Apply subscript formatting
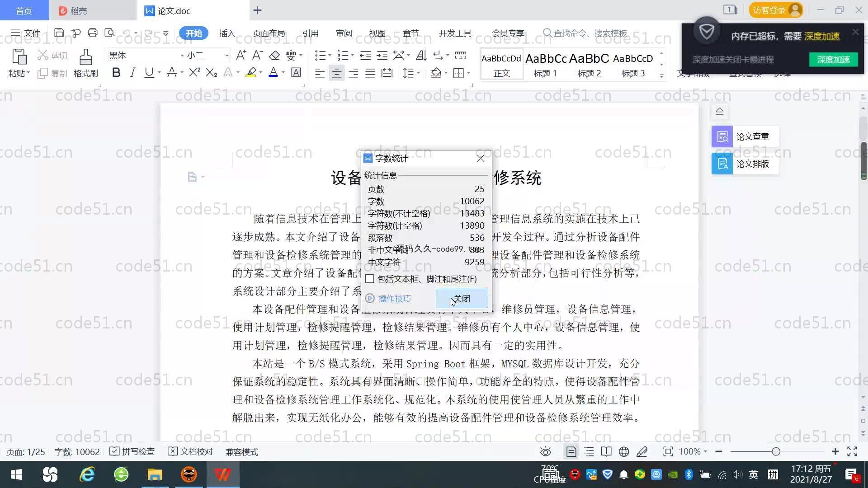This screenshot has width=868, height=488. pyautogui.click(x=212, y=73)
